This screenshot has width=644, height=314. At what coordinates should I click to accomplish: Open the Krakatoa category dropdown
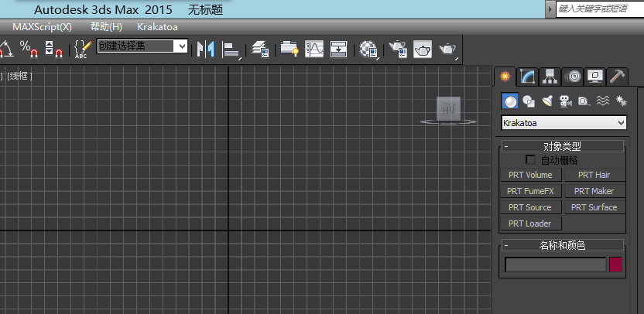coord(564,123)
